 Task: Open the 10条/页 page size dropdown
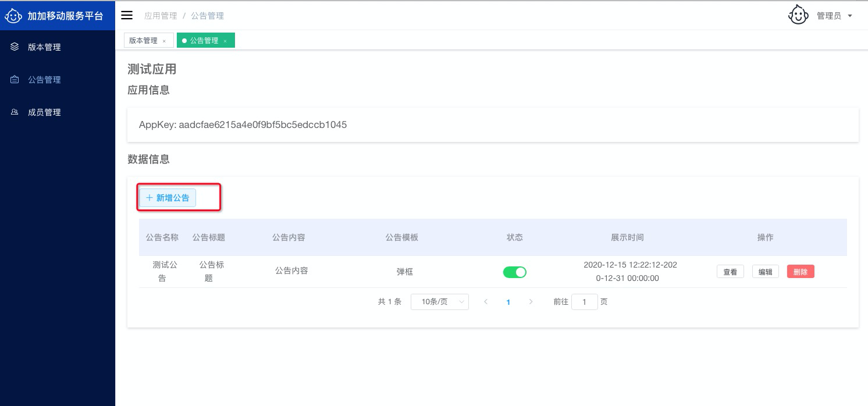439,302
